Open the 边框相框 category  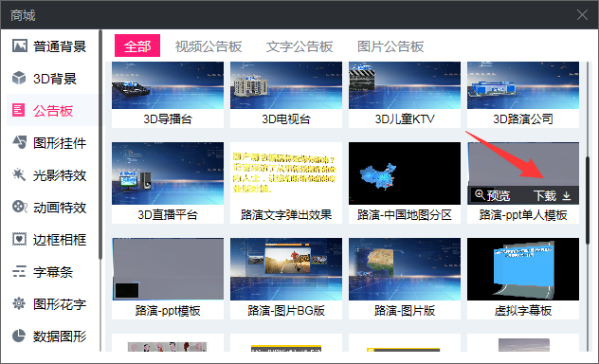52,239
